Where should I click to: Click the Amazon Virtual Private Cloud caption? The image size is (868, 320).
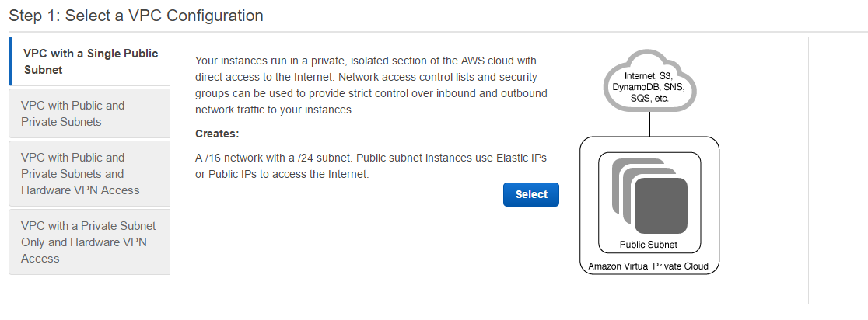point(648,266)
